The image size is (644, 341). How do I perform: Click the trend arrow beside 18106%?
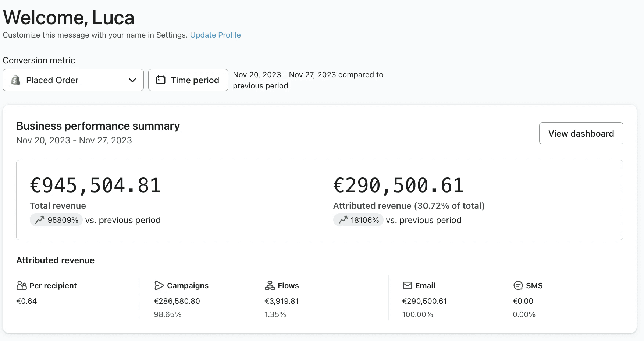[343, 220]
